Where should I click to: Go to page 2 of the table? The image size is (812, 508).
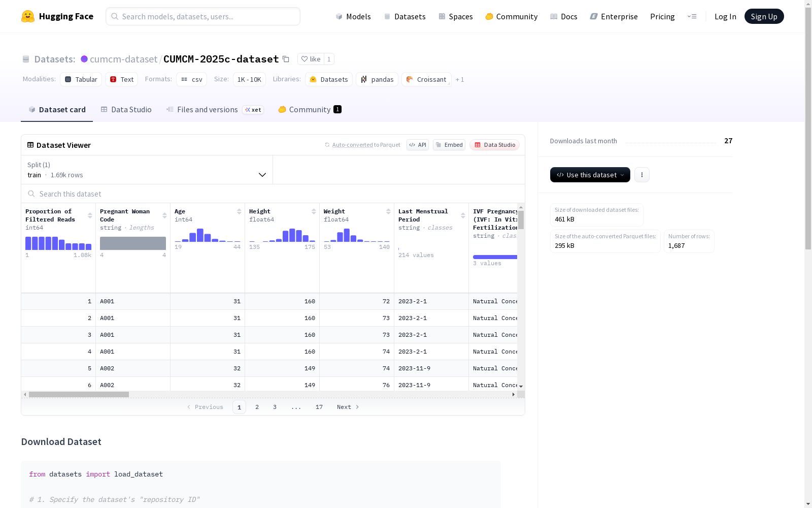click(x=257, y=407)
